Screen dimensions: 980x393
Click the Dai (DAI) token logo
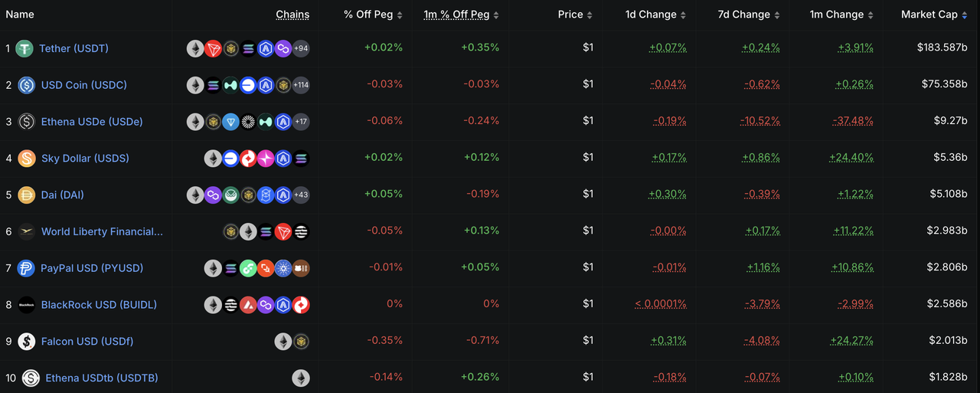pyautogui.click(x=27, y=195)
